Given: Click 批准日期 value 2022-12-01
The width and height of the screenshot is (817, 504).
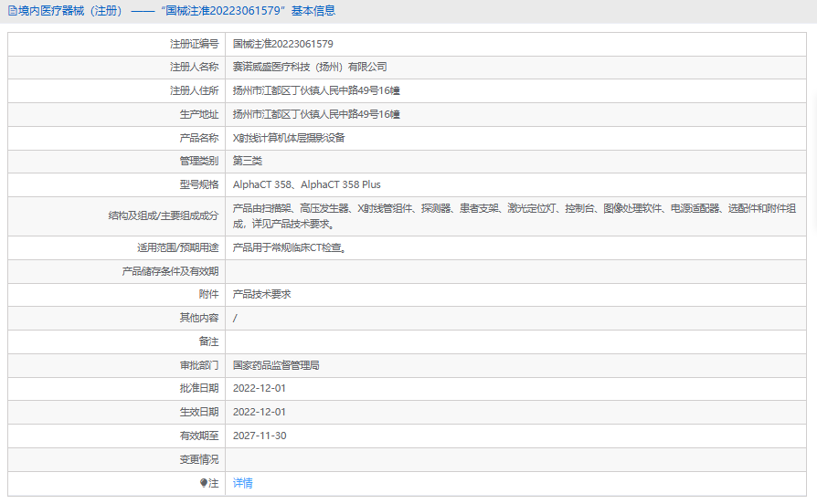Looking at the screenshot, I should 260,388.
